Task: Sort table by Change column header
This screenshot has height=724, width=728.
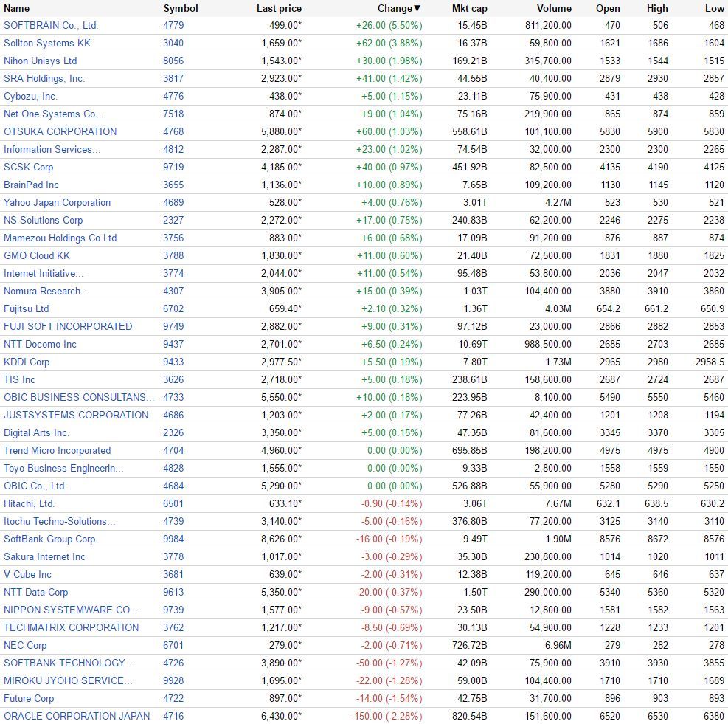Action: [x=399, y=8]
